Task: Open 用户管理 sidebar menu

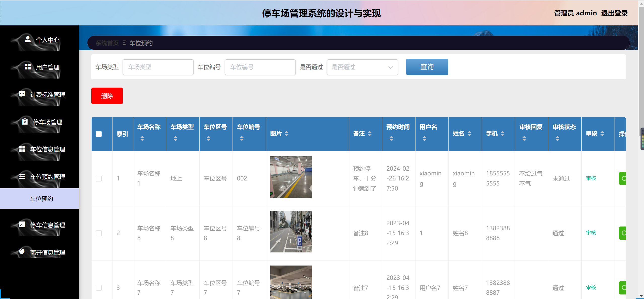Action: pyautogui.click(x=40, y=67)
